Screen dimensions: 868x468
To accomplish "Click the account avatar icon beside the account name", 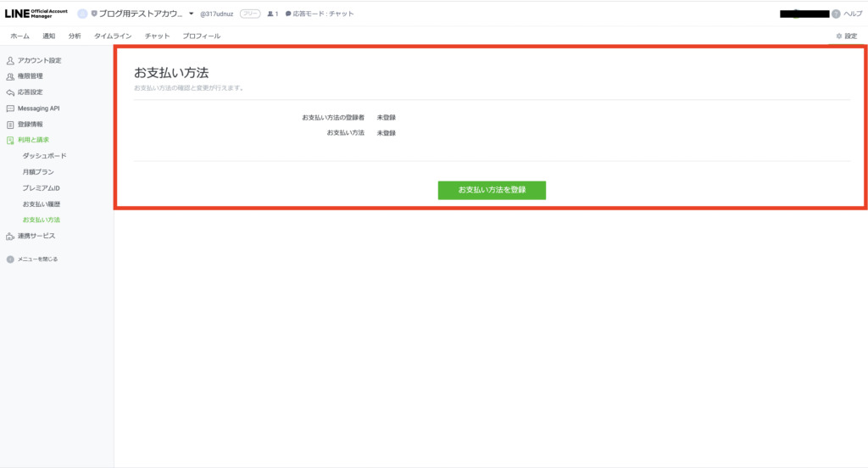I will (x=82, y=14).
